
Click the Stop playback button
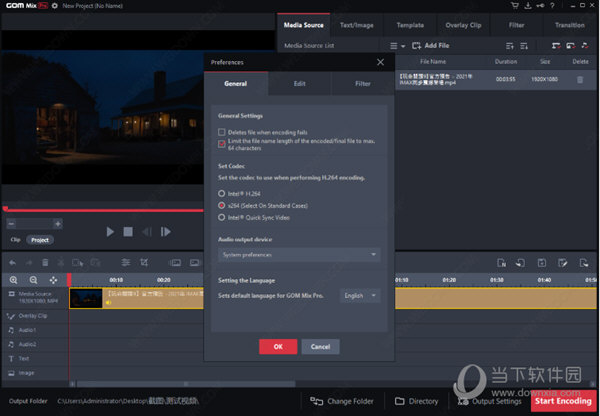tap(128, 232)
